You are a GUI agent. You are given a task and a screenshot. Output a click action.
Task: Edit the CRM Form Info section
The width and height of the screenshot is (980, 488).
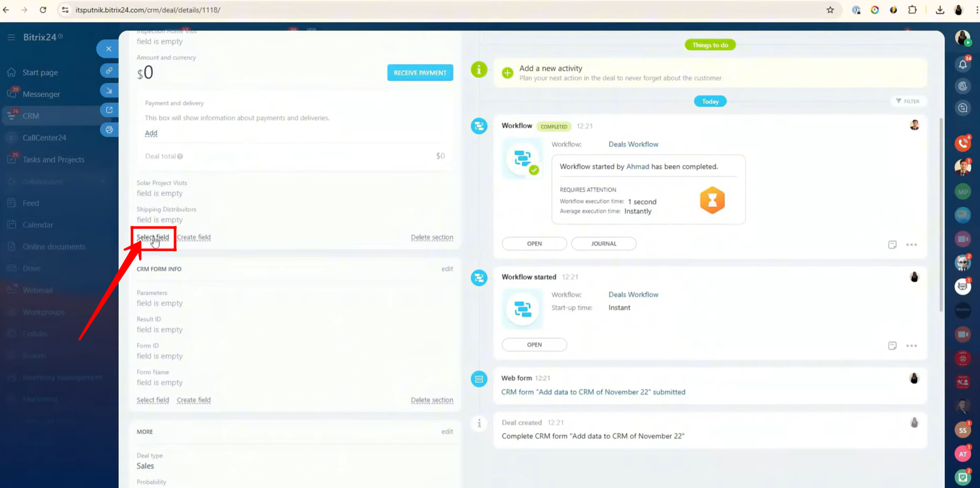pyautogui.click(x=447, y=269)
